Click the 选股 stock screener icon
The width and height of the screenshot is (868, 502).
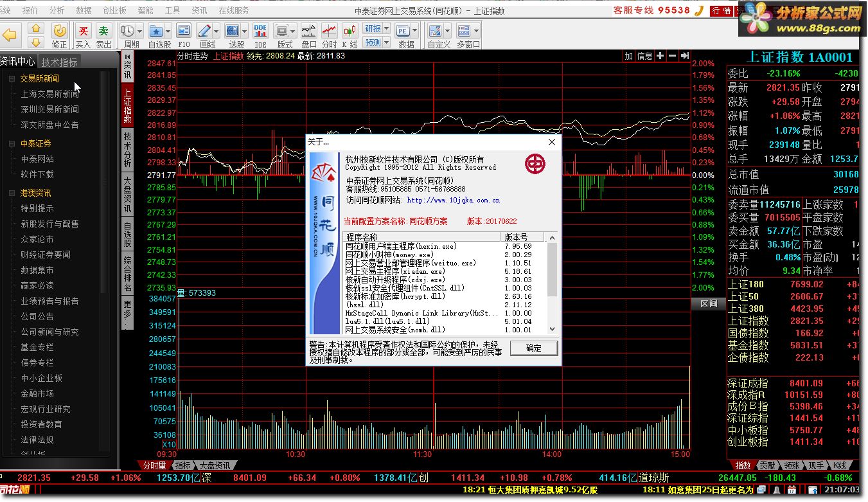[232, 31]
